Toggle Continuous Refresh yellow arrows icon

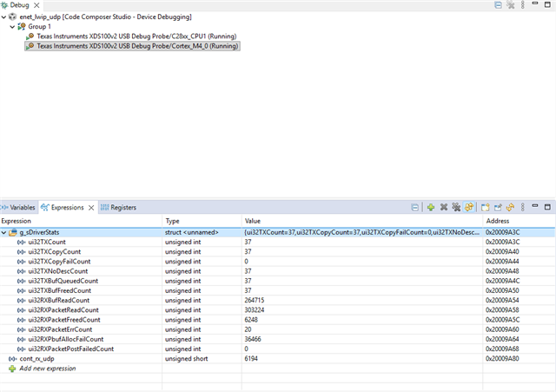tap(469, 207)
